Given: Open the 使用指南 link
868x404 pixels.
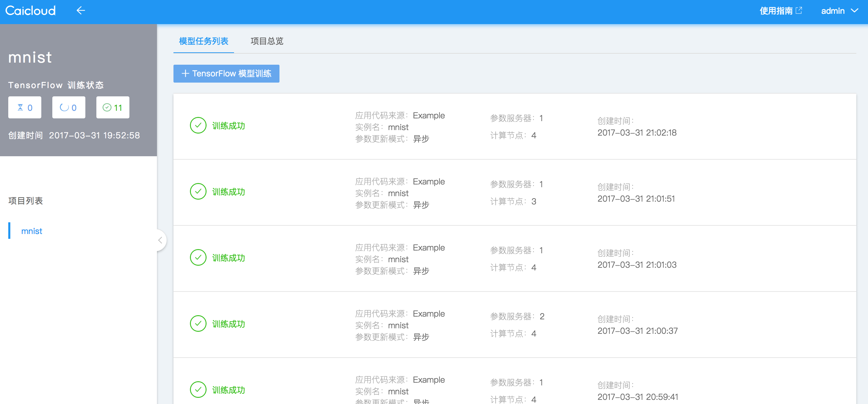Looking at the screenshot, I should tap(776, 11).
